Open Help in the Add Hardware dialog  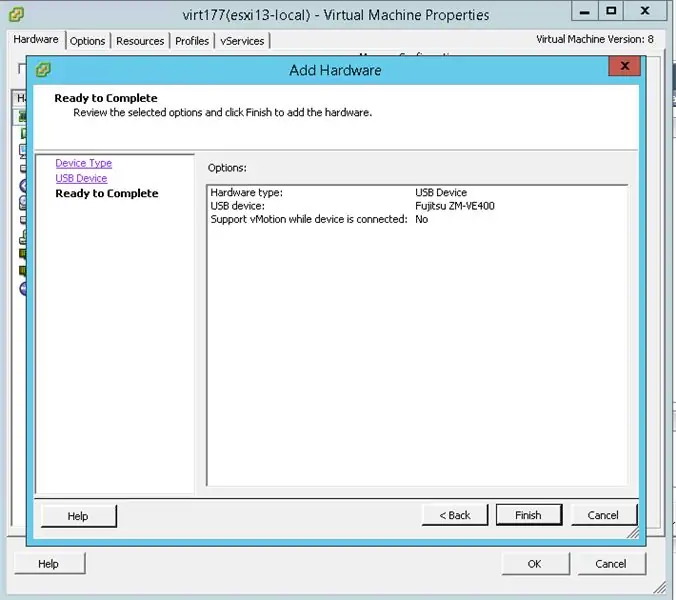coord(78,516)
